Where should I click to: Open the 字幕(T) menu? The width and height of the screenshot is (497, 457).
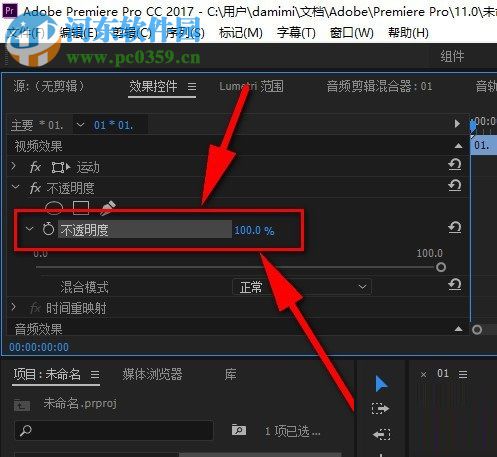pos(296,33)
